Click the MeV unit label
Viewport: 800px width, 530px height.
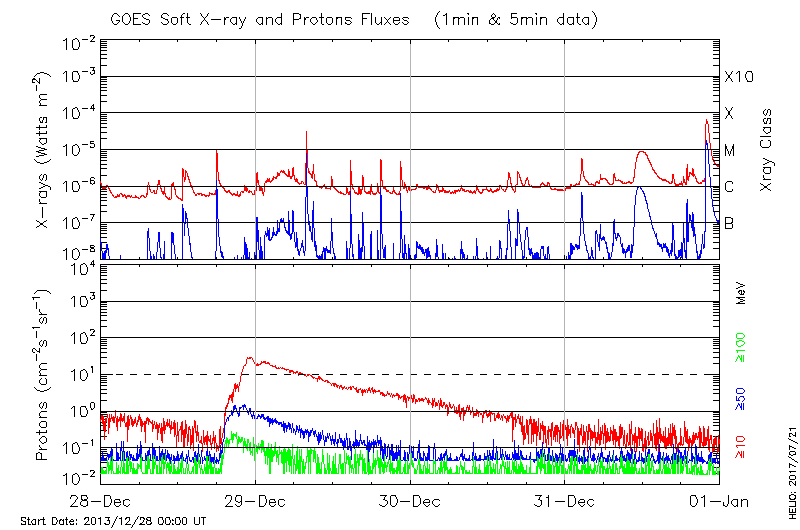742,293
